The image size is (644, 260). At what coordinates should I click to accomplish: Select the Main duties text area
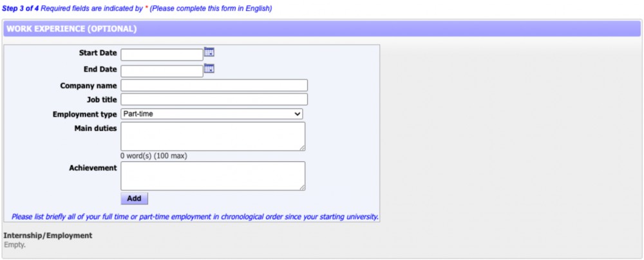point(213,136)
